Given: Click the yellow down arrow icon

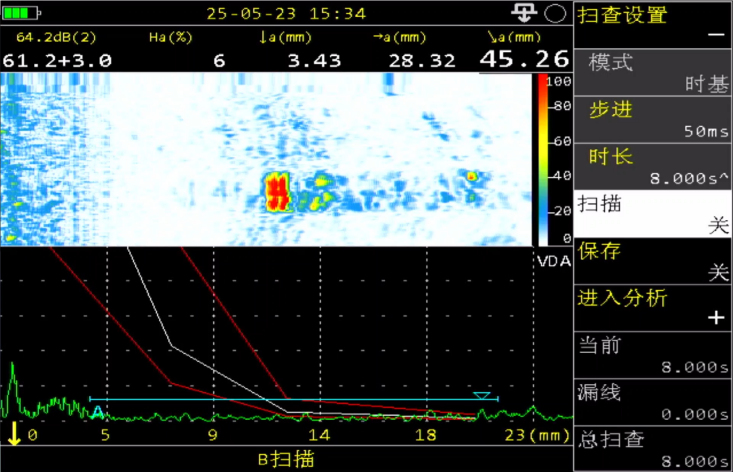Looking at the screenshot, I should tap(16, 436).
